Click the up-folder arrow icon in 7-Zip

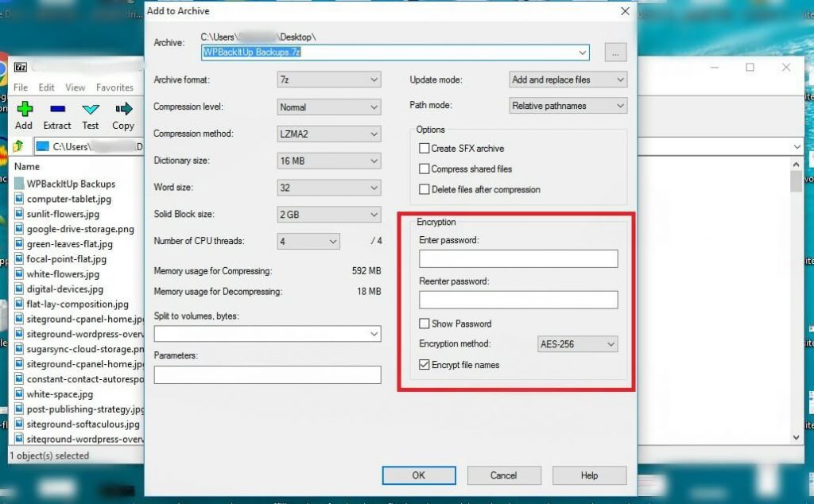coord(18,146)
